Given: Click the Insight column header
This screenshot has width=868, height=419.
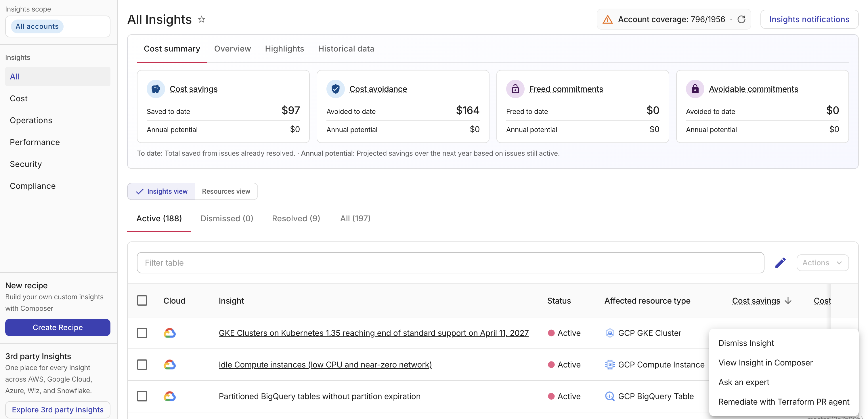Looking at the screenshot, I should [231, 301].
